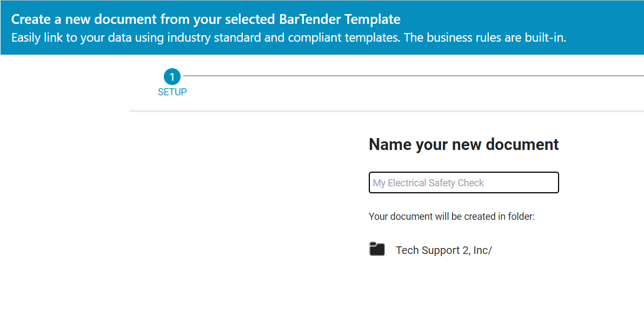Click the 'Inc/' end of the folder path
Screen dimensions: 644x333
pos(482,250)
